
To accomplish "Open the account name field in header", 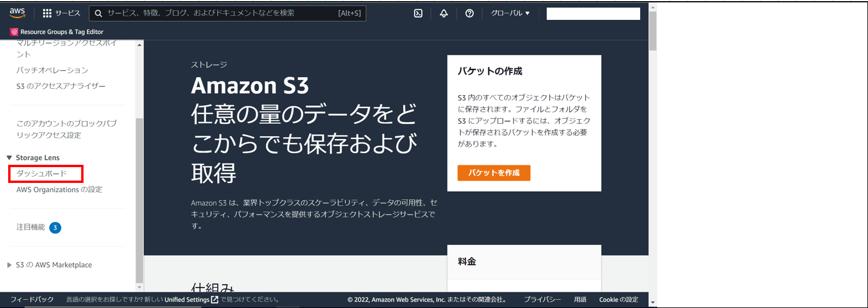I will pos(593,13).
